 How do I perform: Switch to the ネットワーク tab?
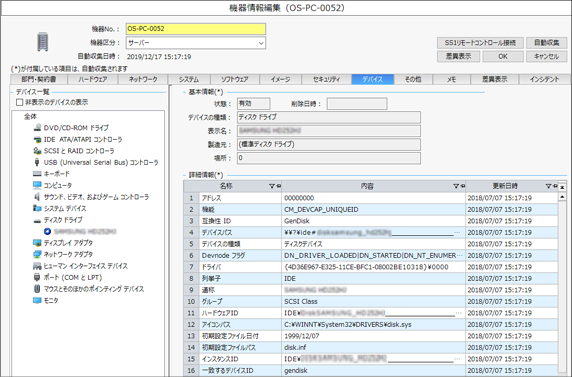coord(143,79)
